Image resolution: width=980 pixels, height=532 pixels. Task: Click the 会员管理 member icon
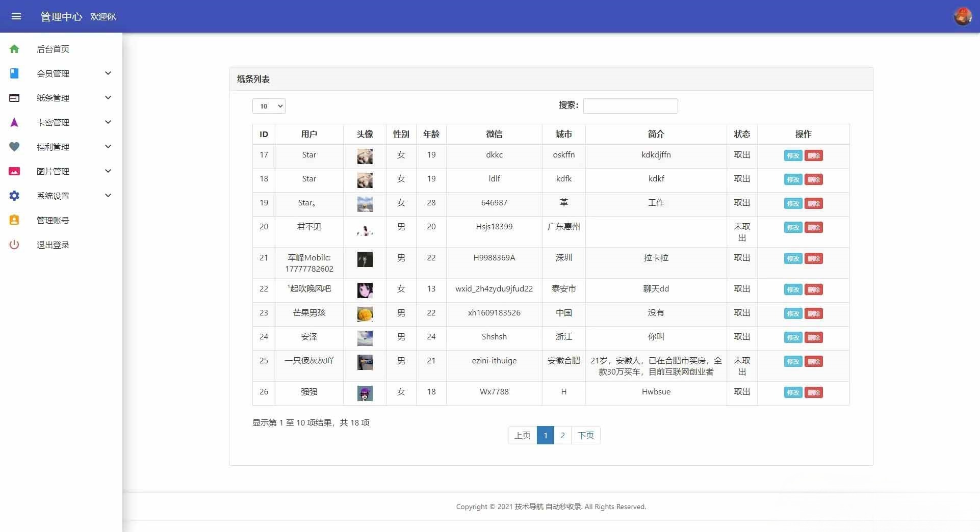pyautogui.click(x=14, y=73)
